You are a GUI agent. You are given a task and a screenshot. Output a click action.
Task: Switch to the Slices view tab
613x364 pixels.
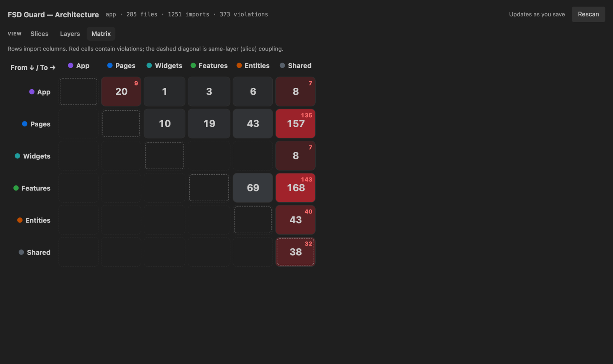[x=39, y=34]
